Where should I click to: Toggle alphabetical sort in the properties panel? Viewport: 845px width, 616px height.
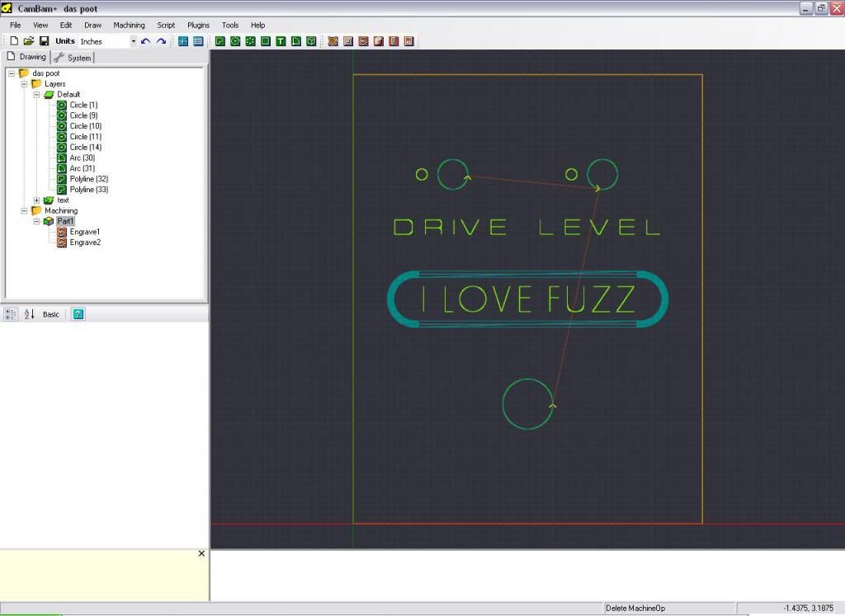[x=29, y=314]
